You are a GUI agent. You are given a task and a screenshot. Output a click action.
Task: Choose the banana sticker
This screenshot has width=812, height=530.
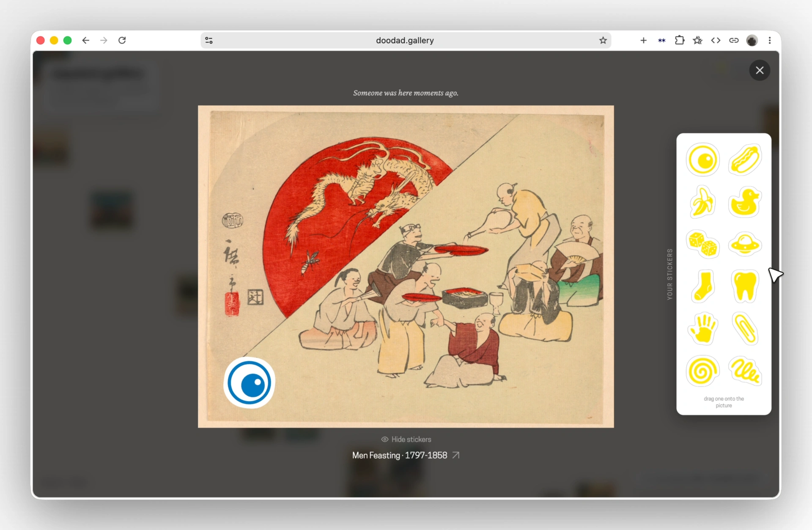pyautogui.click(x=702, y=202)
